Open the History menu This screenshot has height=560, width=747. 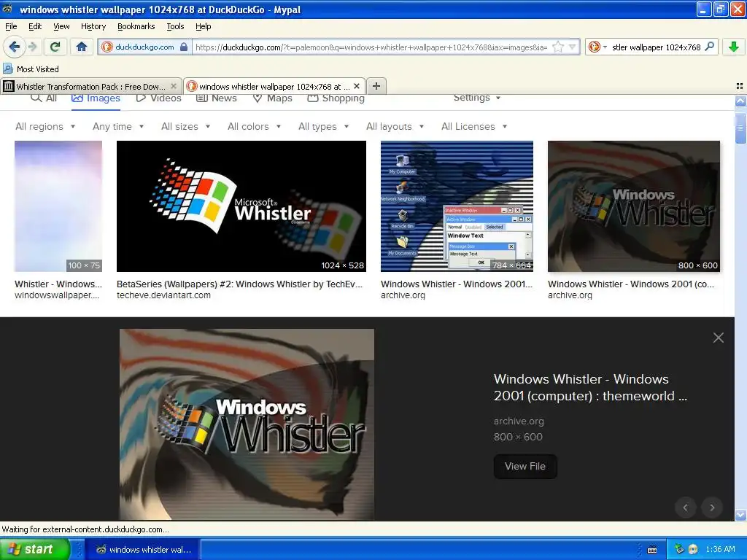point(93,26)
